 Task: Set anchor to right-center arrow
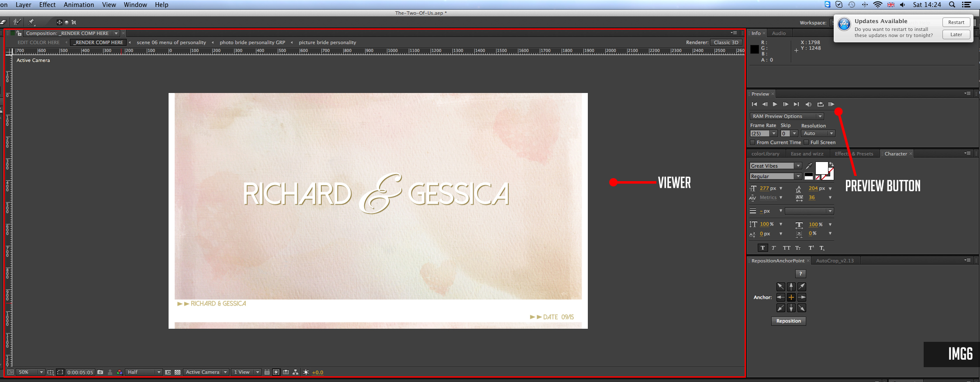point(802,297)
